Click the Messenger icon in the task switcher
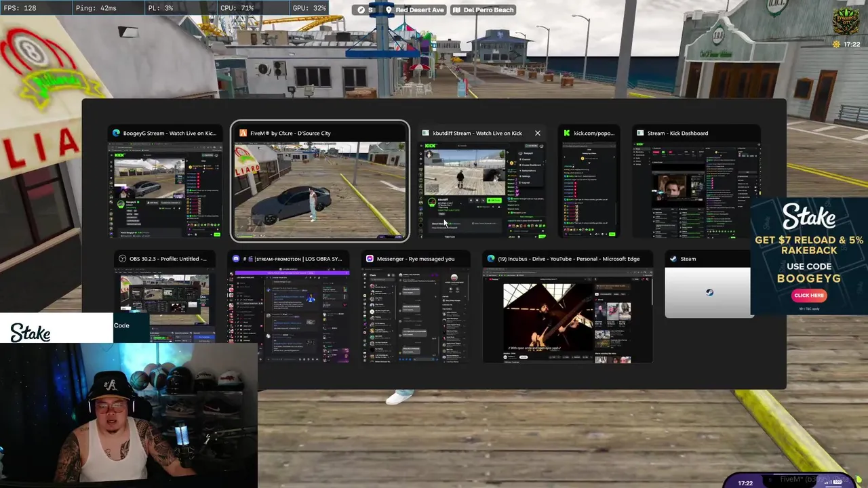This screenshot has height=488, width=868. point(370,259)
